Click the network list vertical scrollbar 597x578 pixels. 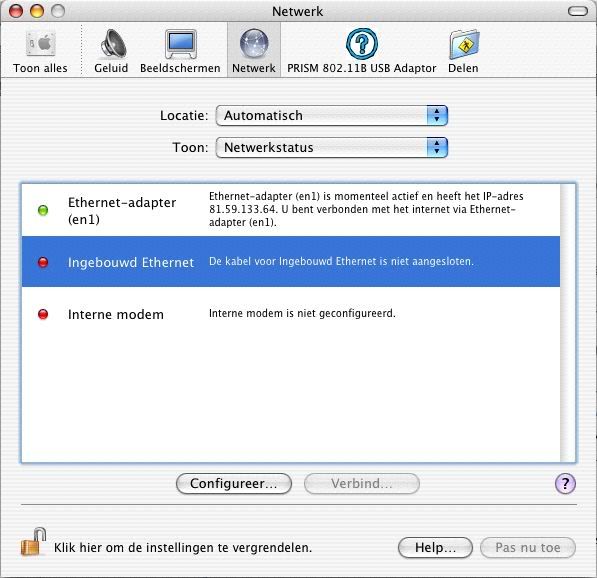coord(568,323)
